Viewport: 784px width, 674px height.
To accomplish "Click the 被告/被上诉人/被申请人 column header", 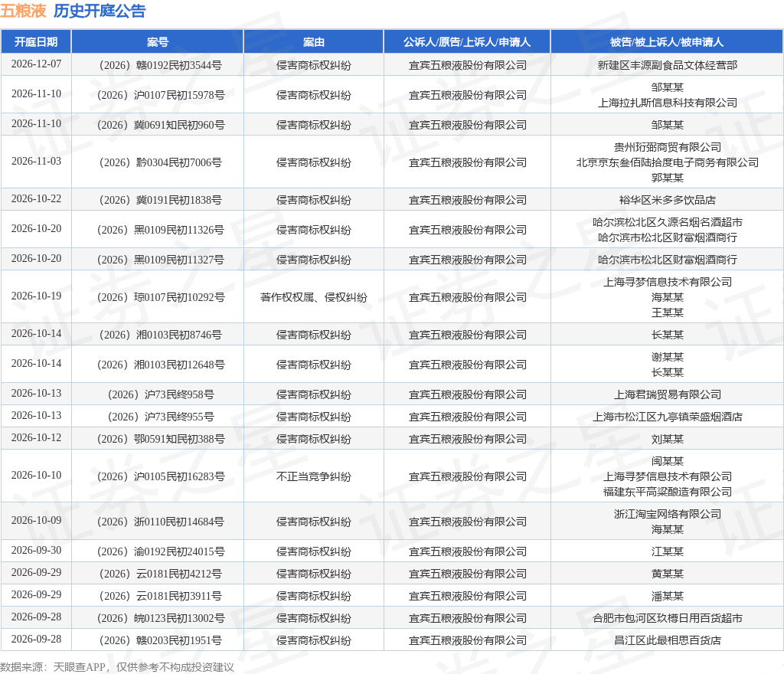I will click(667, 42).
